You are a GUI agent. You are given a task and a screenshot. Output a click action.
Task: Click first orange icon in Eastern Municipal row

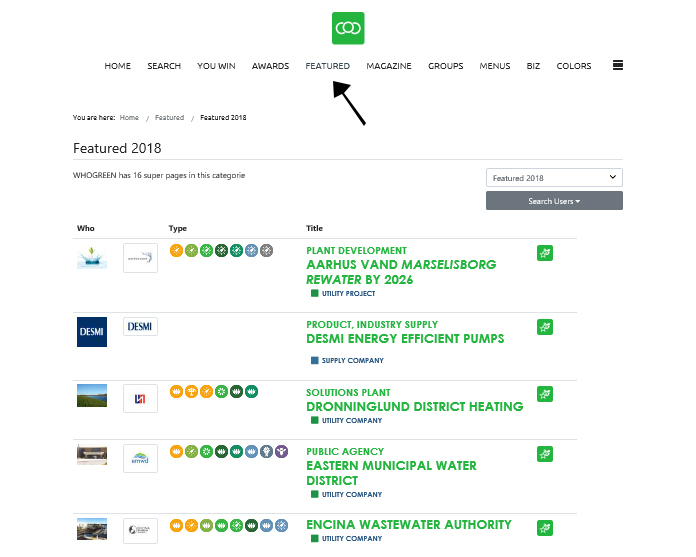[x=176, y=452]
